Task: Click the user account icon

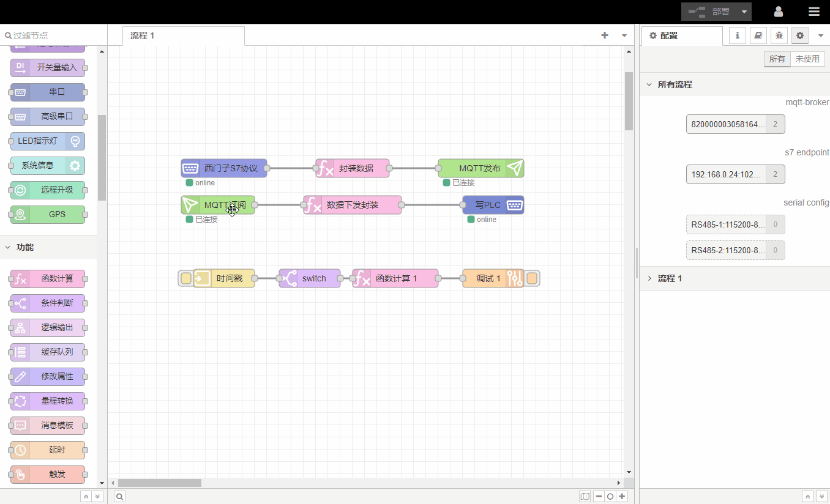Action: (x=779, y=12)
